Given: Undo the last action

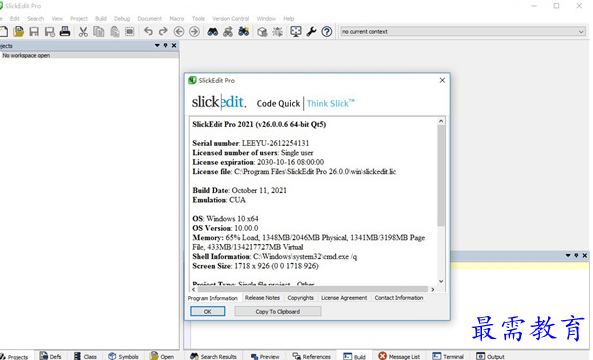Looking at the screenshot, I should tap(148, 31).
